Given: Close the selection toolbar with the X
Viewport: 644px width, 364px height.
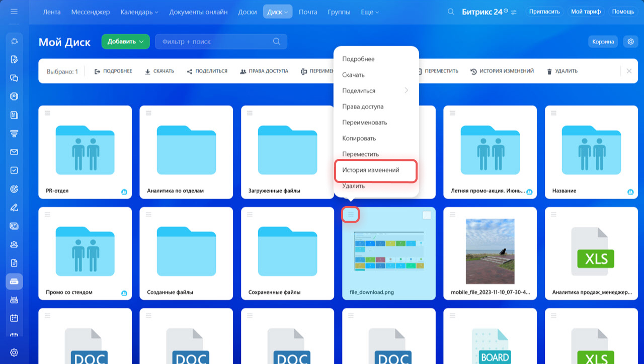Looking at the screenshot, I should pos(629,71).
